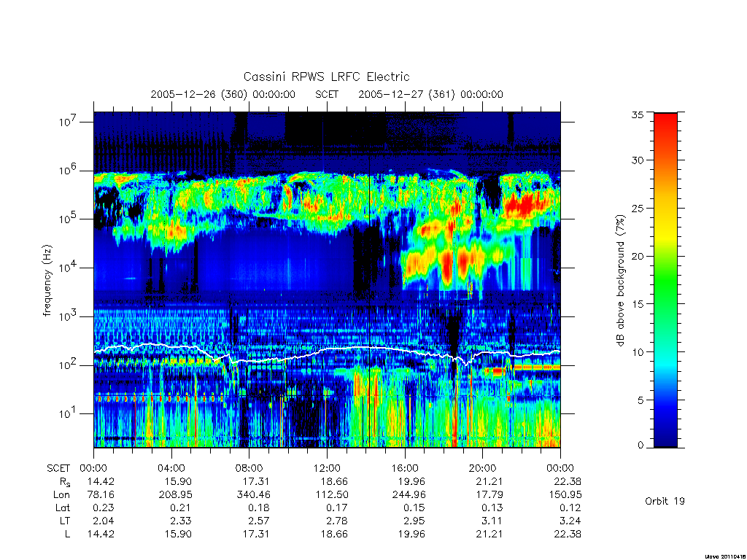
Task: Click the plot title Cassini RPWS LRFC Electric
Action: pyautogui.click(x=326, y=77)
